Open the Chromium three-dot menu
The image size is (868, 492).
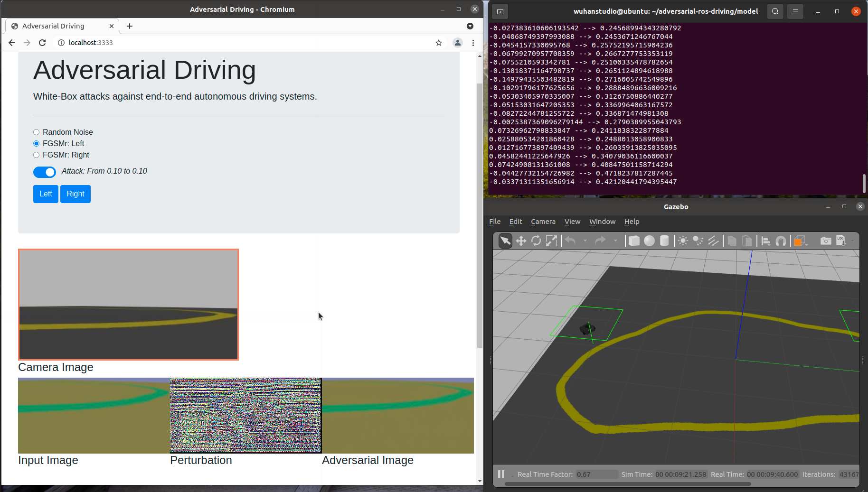pyautogui.click(x=473, y=43)
